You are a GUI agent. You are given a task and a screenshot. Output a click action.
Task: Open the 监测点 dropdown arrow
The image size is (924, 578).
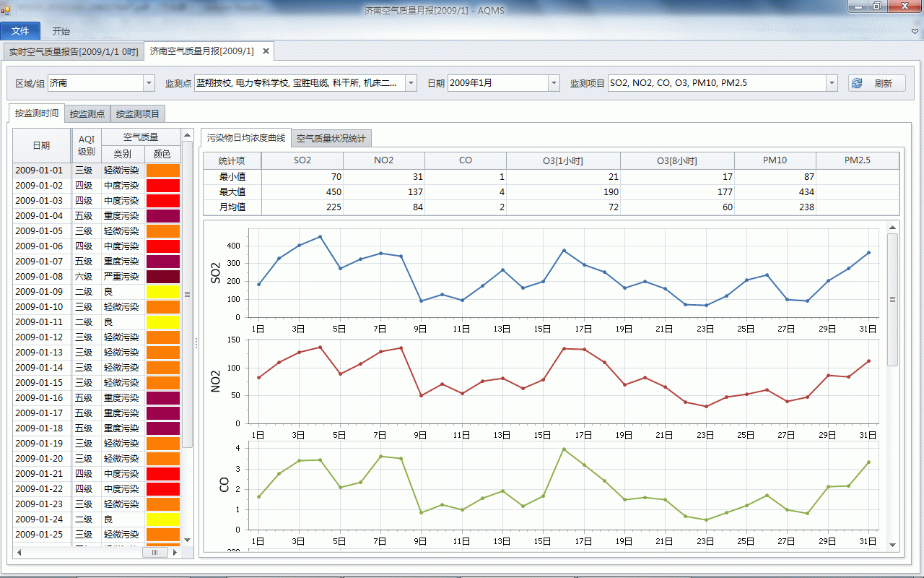[411, 83]
